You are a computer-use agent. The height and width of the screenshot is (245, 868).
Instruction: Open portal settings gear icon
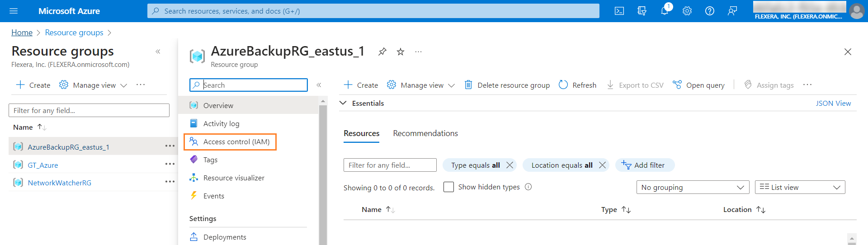pos(687,11)
